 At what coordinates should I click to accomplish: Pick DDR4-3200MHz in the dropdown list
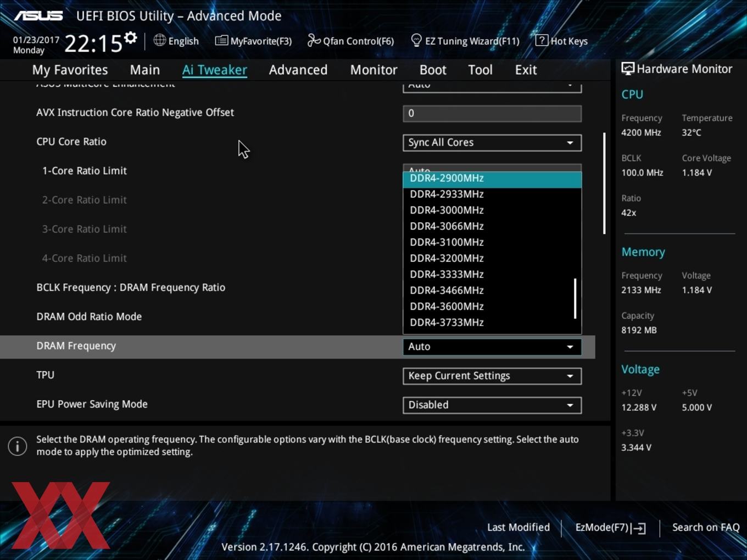click(x=492, y=258)
